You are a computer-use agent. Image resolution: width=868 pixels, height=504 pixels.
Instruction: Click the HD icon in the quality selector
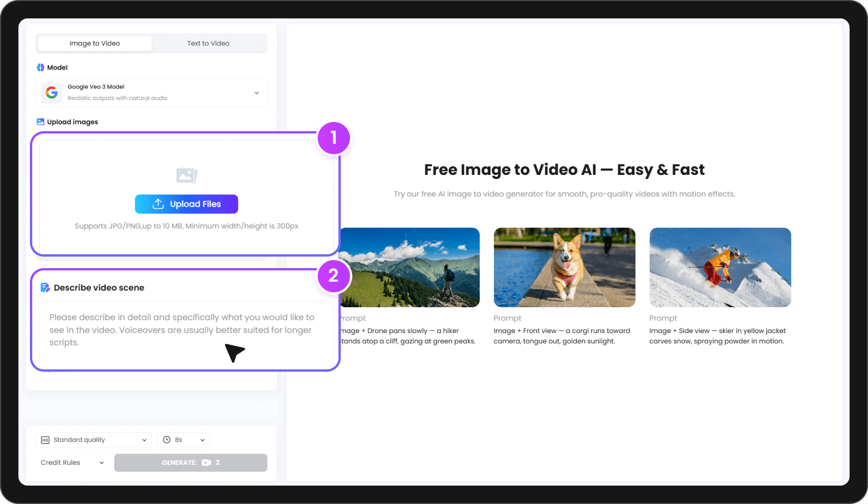point(46,440)
